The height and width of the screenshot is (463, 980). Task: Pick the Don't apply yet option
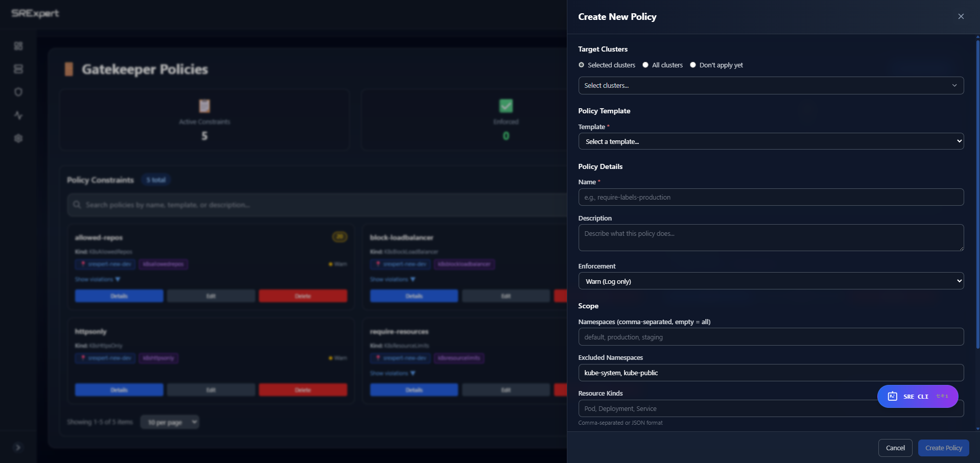click(693, 65)
